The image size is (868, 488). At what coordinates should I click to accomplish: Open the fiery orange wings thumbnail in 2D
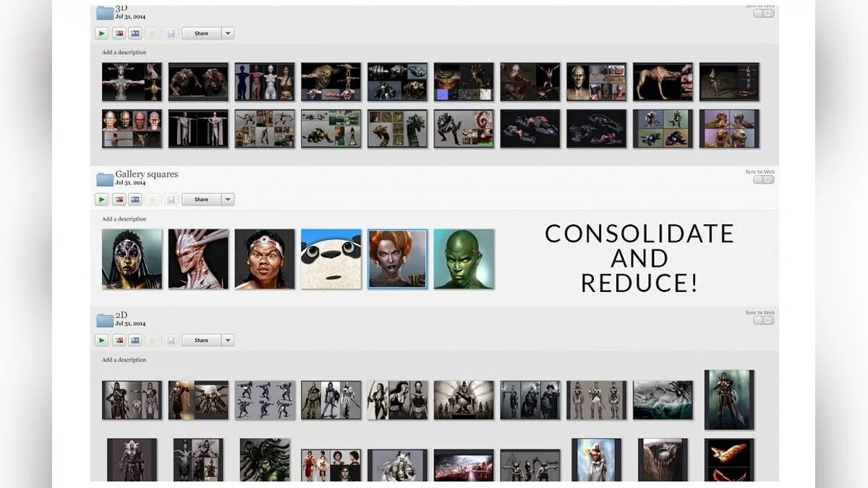729,460
